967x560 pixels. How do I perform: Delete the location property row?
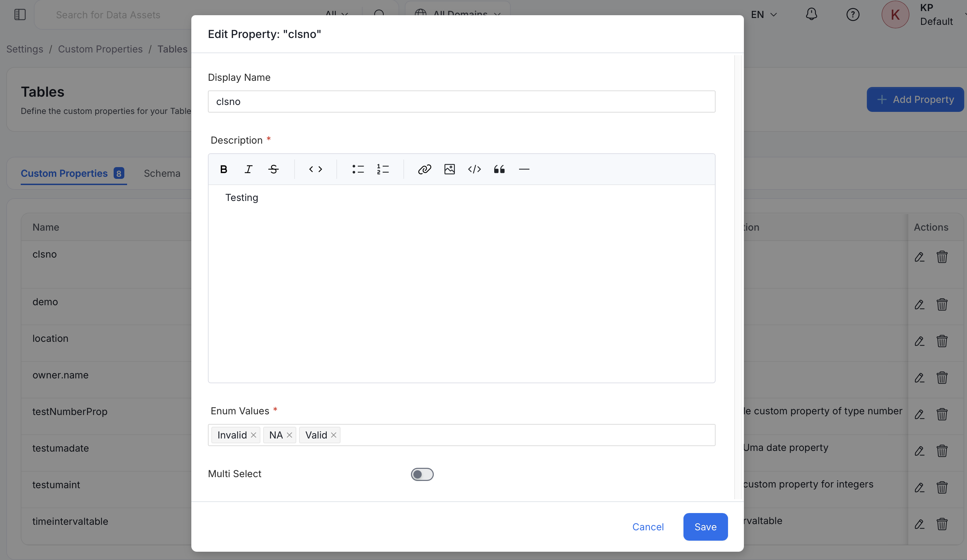[x=942, y=341]
